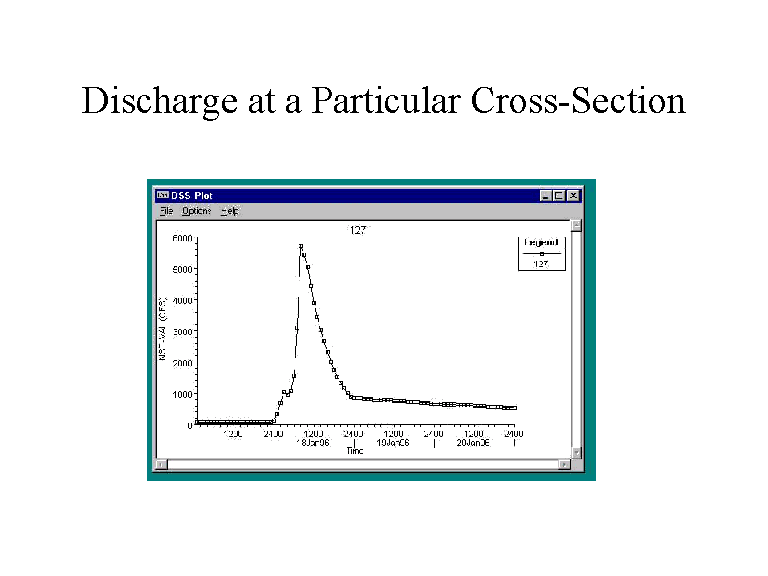Click the plot title 127 above the chart
Viewport: 768px width, 576px height.
[x=358, y=230]
